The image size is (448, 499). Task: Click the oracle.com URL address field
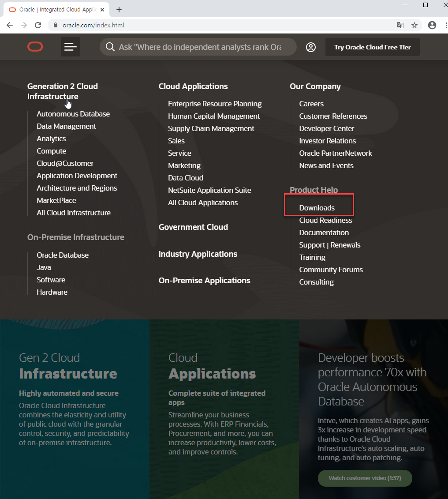click(x=93, y=25)
